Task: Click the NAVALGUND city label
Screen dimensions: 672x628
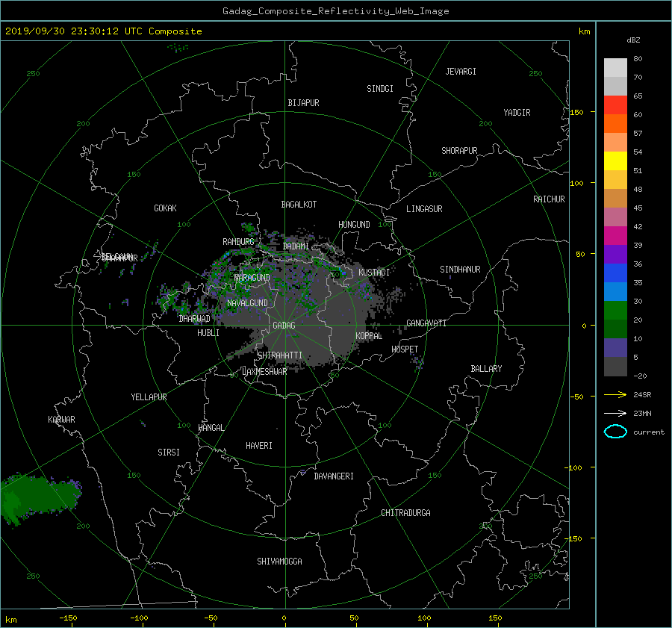Action: point(247,303)
